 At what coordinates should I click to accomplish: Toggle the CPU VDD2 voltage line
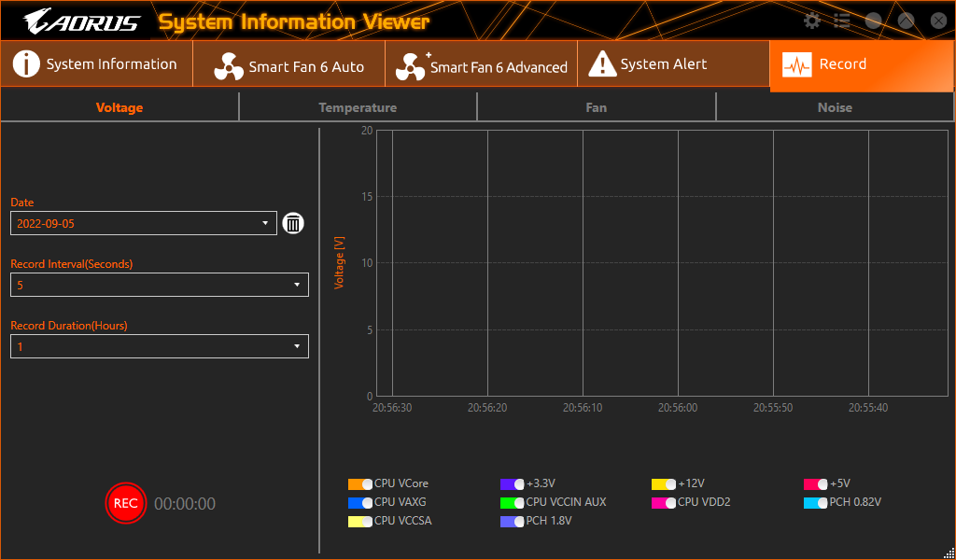[664, 503]
